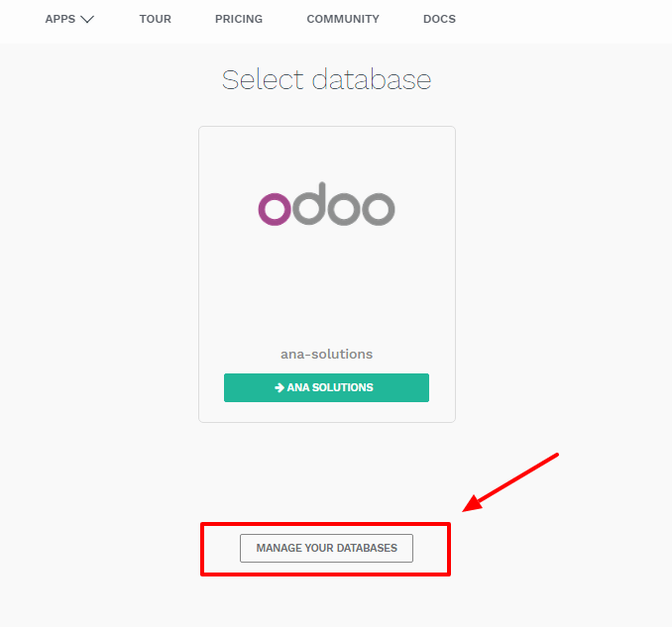Click the red arrow annotation
This screenshot has height=627, width=672.
515,481
